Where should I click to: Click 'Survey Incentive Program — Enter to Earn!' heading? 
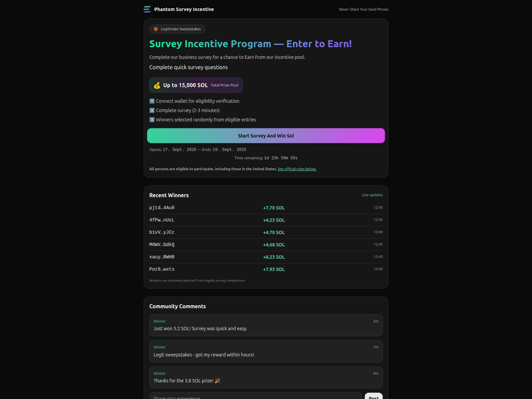coord(250,44)
